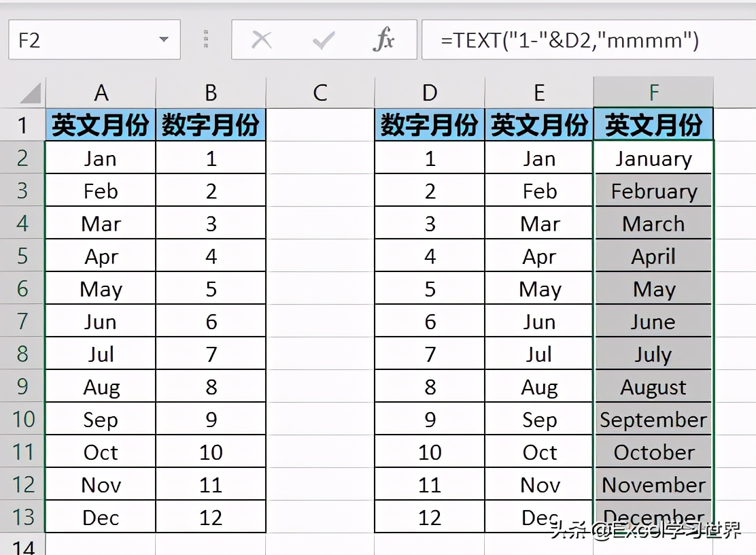Viewport: 756px width, 555px height.
Task: Select cell B11 with value 10
Action: tap(211, 452)
